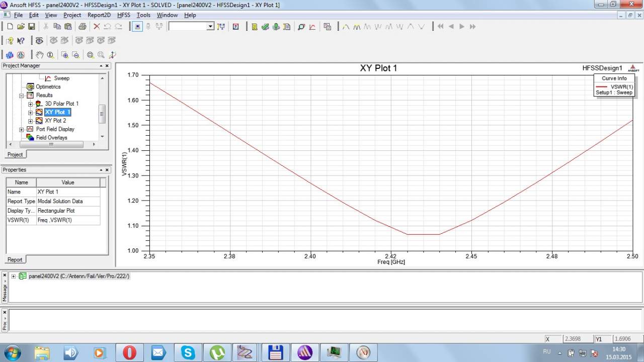Select XY Plot 2 in tree

tap(55, 121)
